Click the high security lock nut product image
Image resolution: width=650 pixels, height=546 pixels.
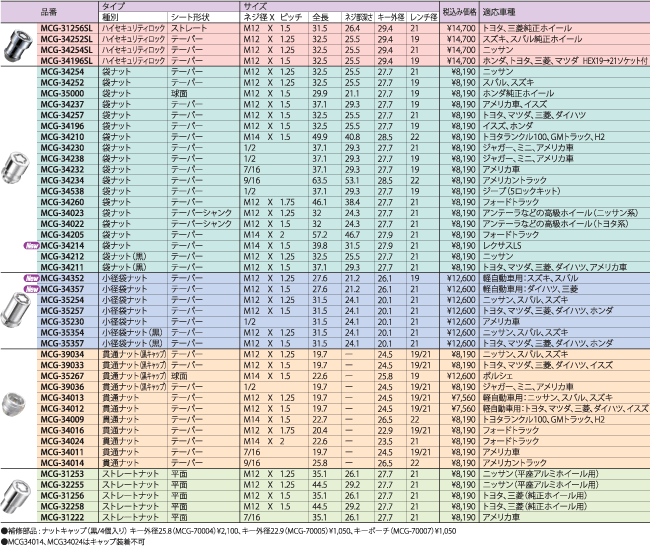(x=17, y=45)
